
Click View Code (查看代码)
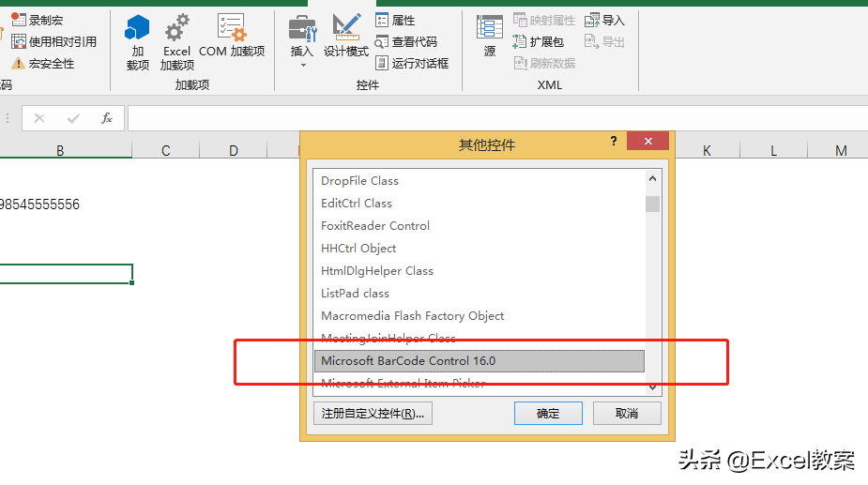tap(406, 41)
